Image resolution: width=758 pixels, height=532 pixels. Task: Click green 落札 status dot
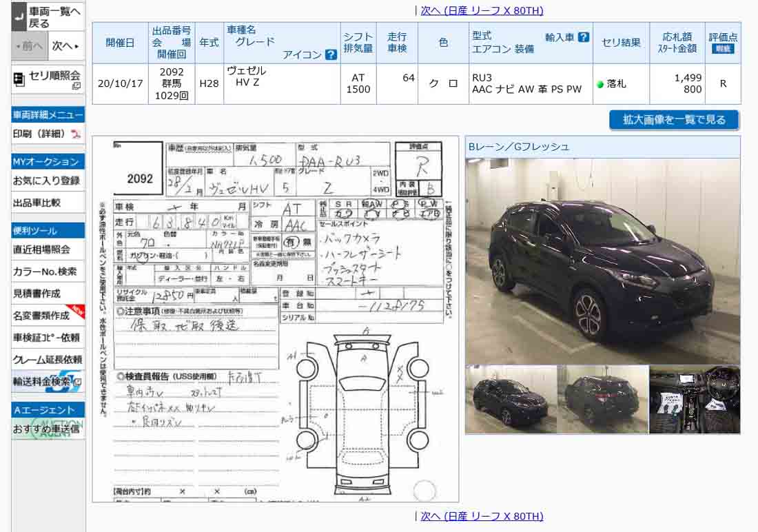click(x=600, y=84)
